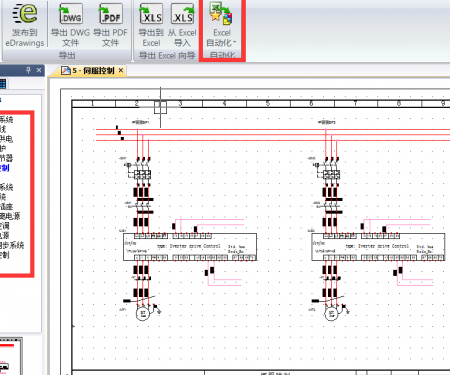Pin the left side panel
The width and height of the screenshot is (450, 375).
28,70
